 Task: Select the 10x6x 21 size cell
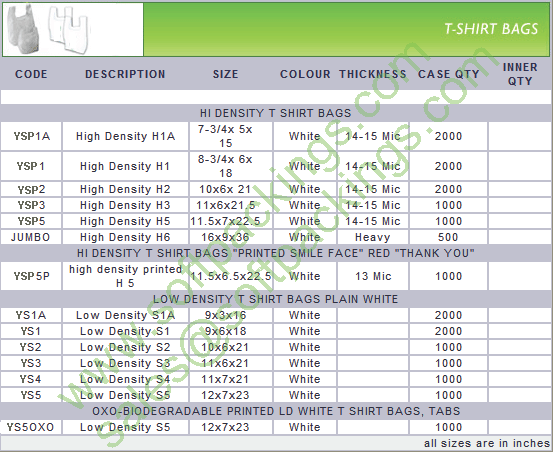click(225, 189)
